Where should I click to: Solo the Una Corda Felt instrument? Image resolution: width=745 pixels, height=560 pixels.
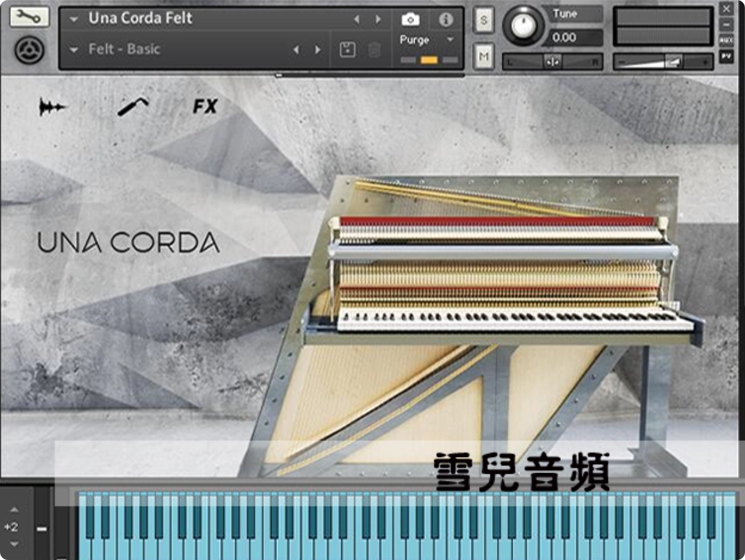484,20
